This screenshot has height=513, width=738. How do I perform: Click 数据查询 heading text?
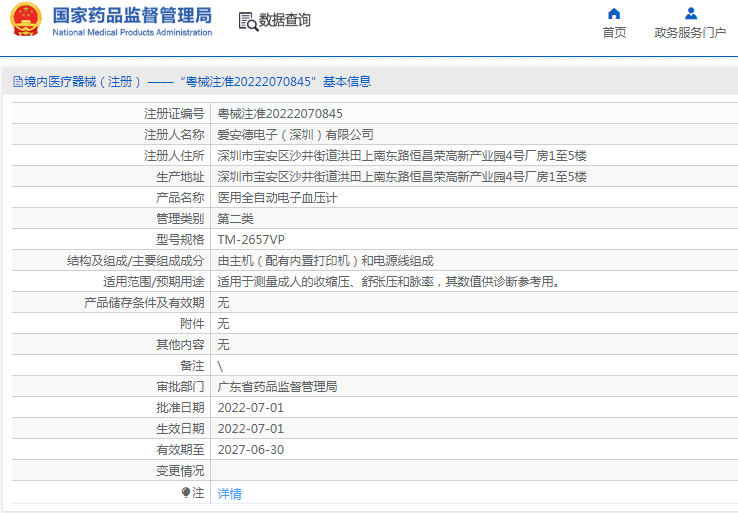[x=284, y=20]
